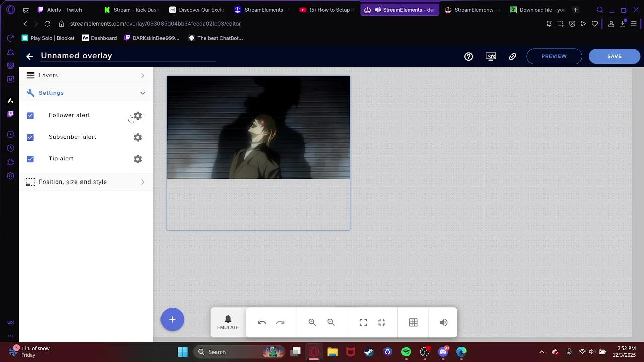Click the Subscriber alert label
This screenshot has height=362, width=644.
(x=72, y=137)
